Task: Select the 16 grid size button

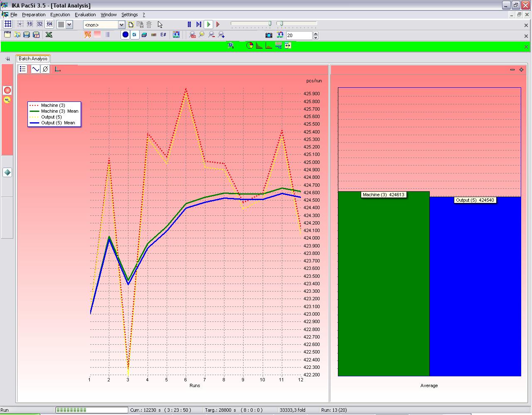Action: 30,24
